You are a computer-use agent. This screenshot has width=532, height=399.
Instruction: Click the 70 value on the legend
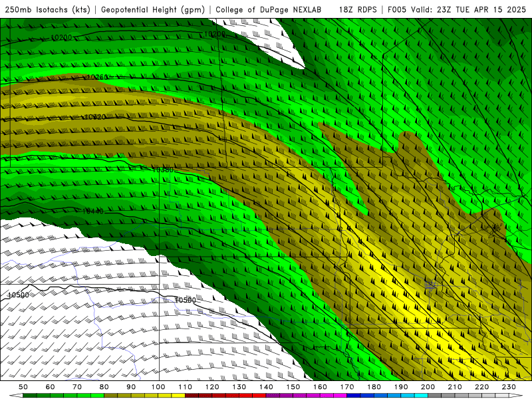pos(77,387)
